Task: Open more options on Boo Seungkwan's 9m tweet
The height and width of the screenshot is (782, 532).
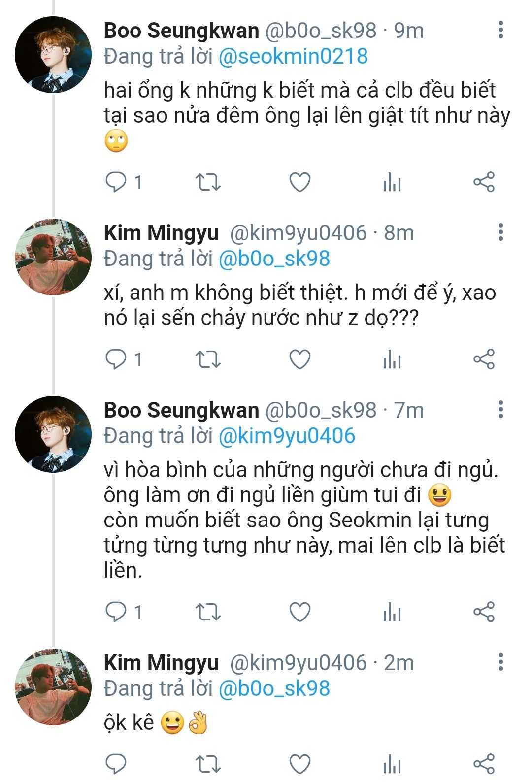Action: [x=500, y=30]
